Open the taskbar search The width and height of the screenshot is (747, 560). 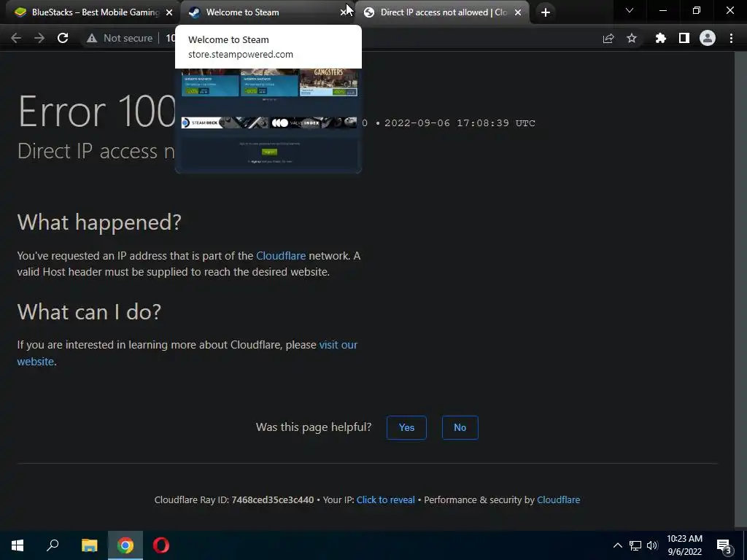(53, 545)
